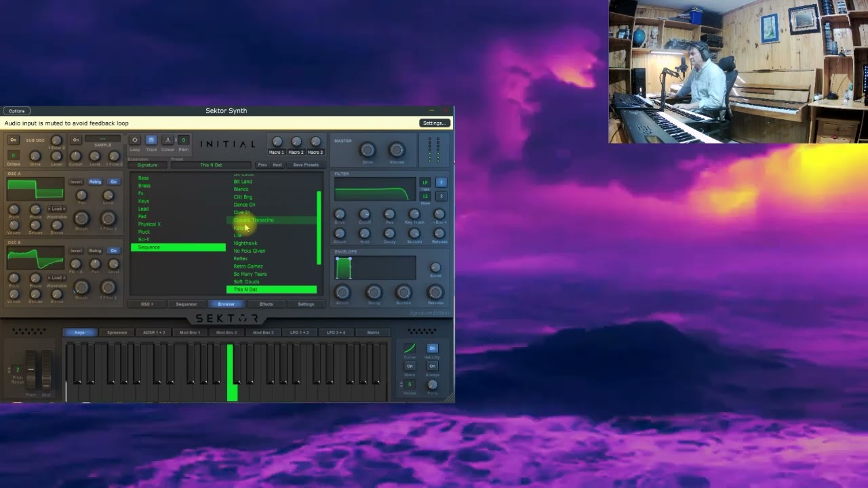This screenshot has height=488, width=868.
Task: Click the OSC B FM < A knob
Action: click(x=76, y=264)
